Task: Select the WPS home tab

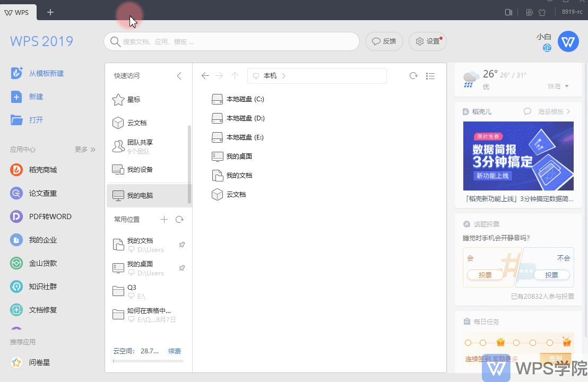Action: point(18,12)
